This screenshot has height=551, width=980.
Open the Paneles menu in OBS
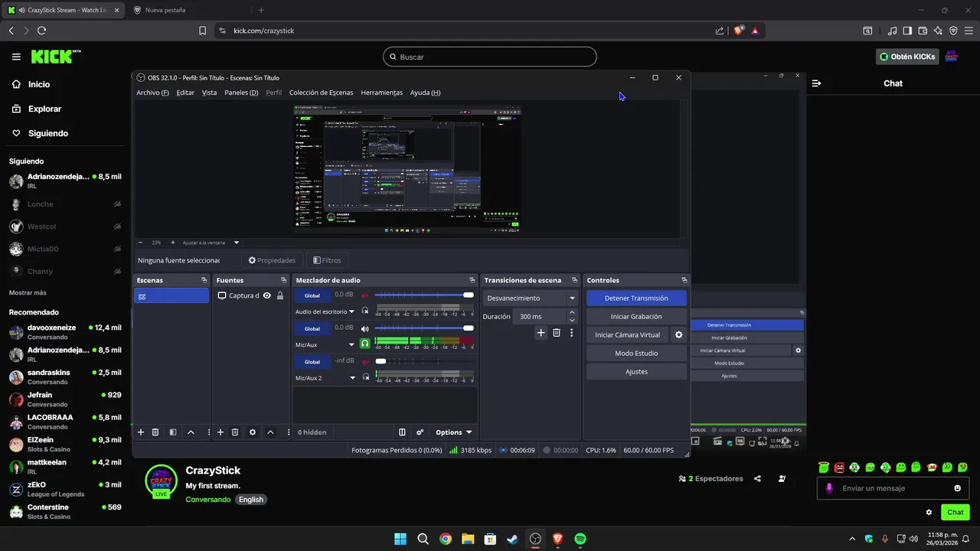tap(241, 93)
